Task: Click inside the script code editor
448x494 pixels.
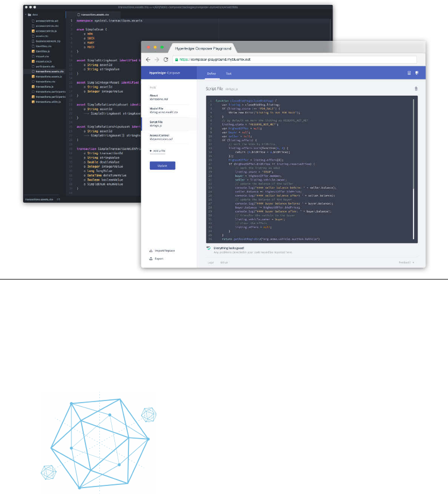Action: pos(312,169)
